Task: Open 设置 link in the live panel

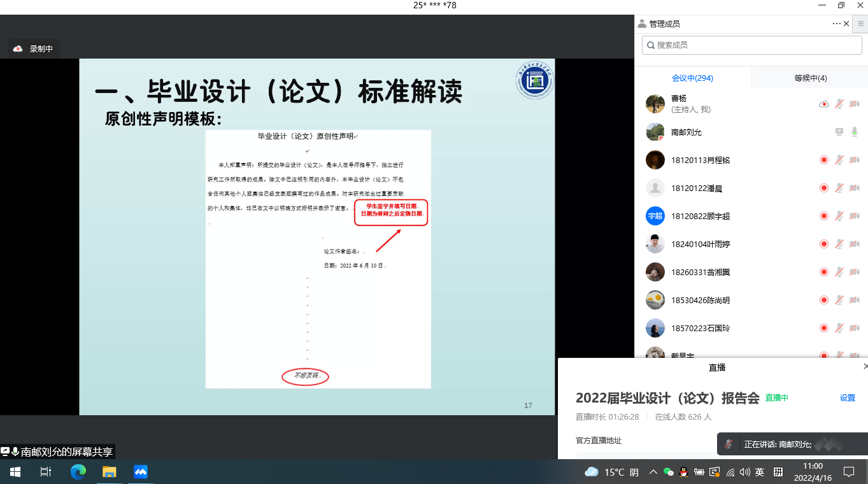Action: pyautogui.click(x=847, y=398)
